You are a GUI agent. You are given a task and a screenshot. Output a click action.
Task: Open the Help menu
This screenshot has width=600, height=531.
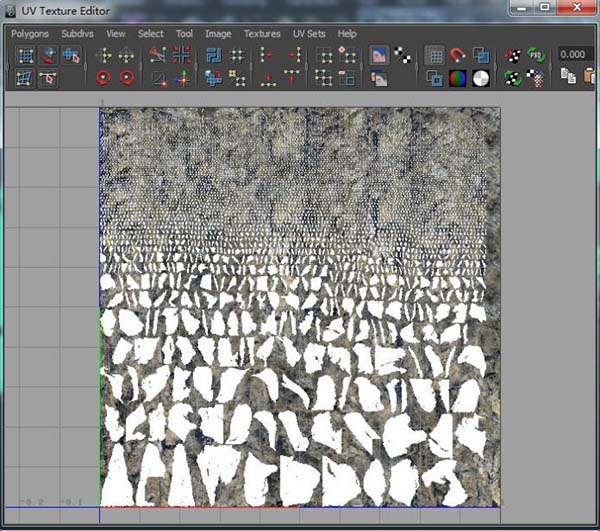[347, 33]
